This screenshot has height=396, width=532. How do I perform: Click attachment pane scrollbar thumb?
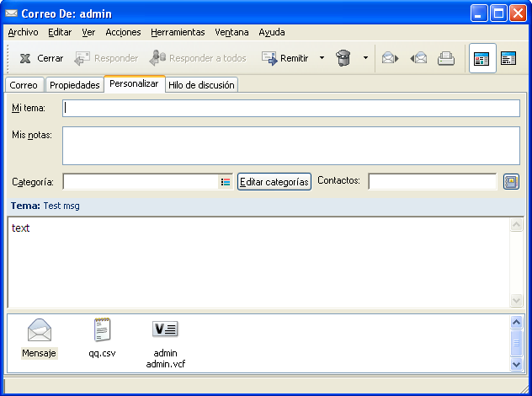coord(516,343)
